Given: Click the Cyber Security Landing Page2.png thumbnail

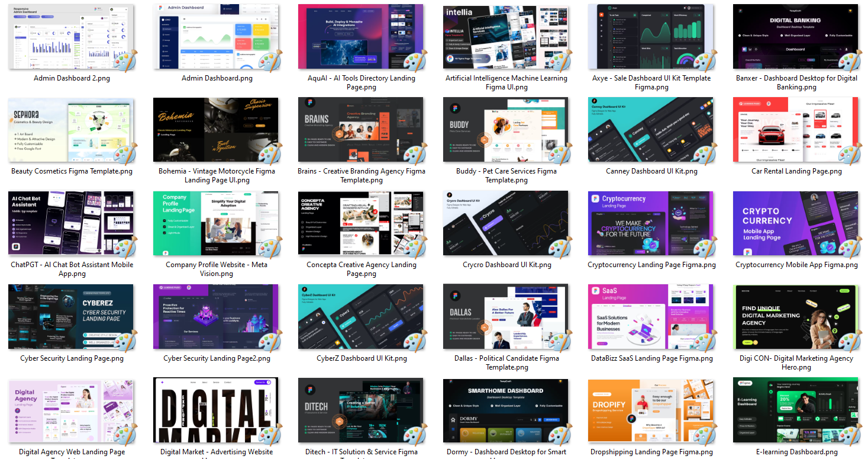Looking at the screenshot, I should (x=216, y=317).
